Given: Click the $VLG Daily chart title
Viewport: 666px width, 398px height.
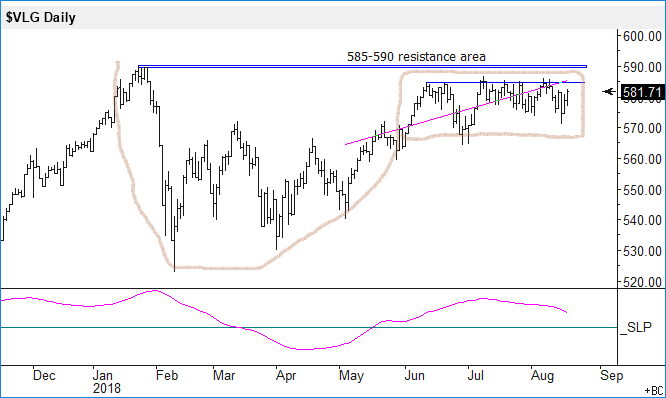Looking at the screenshot, I should coord(40,17).
